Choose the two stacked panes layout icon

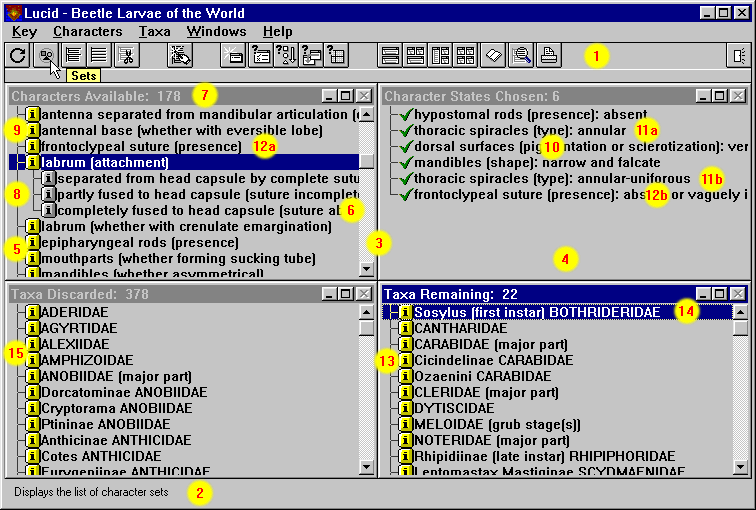point(390,55)
